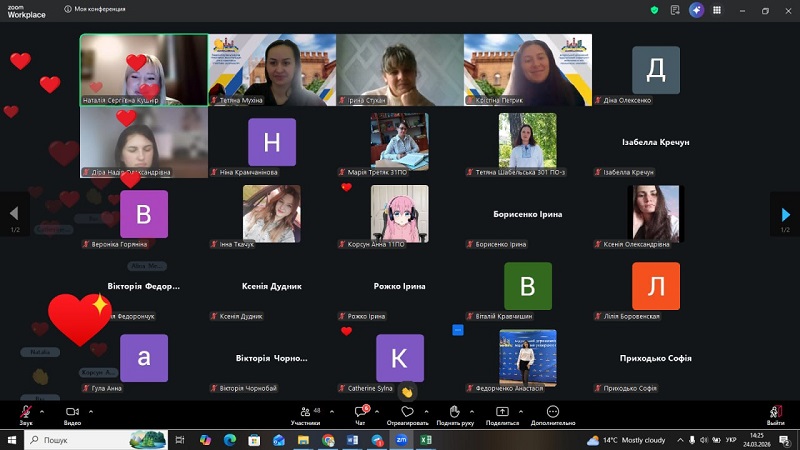Open the Дополнительно more options menu
Viewport: 800px width, 450px height.
[552, 412]
